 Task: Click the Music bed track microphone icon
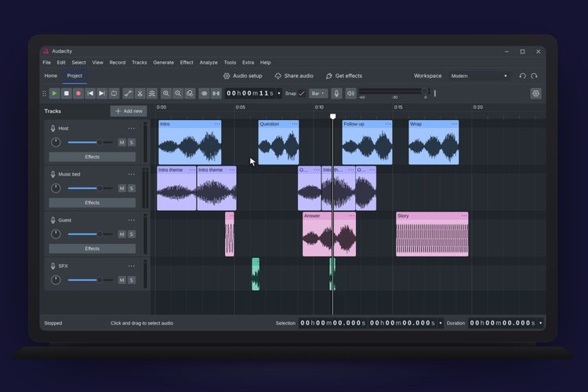(x=53, y=174)
